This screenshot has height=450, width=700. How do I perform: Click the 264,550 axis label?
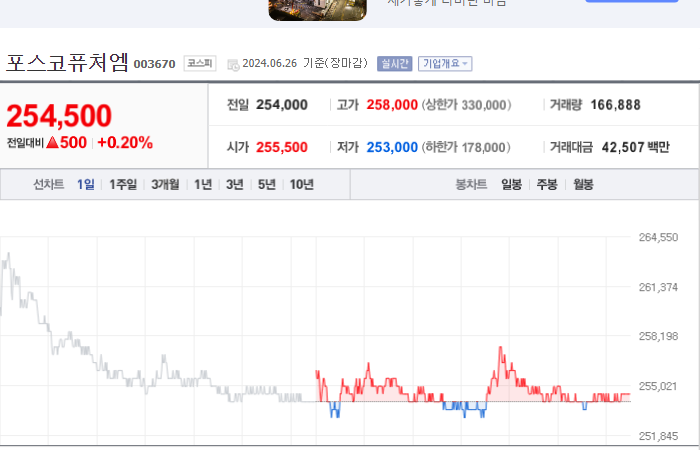[658, 237]
